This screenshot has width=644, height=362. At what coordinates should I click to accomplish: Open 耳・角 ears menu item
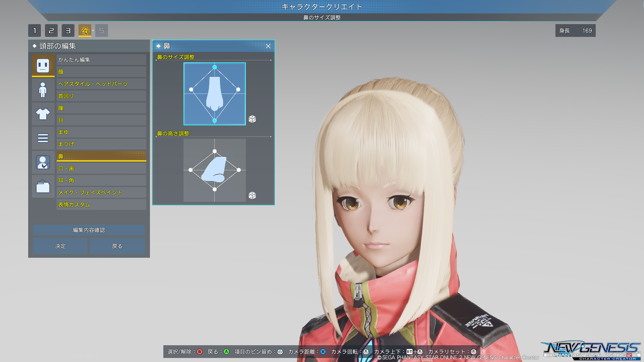[x=101, y=180]
